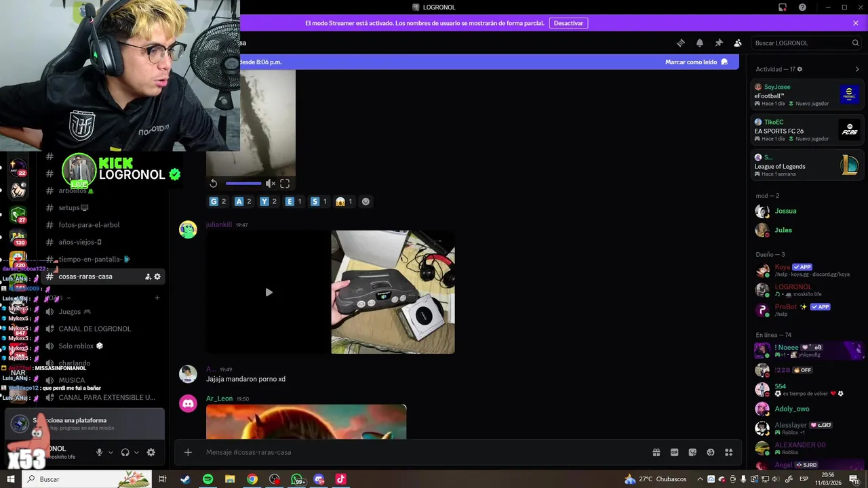
Task: Click the magnifier icon in Buscar LOGRONOL
Action: (855, 43)
